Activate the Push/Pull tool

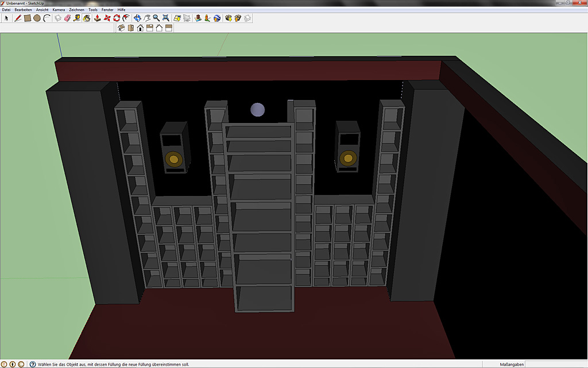coord(98,18)
